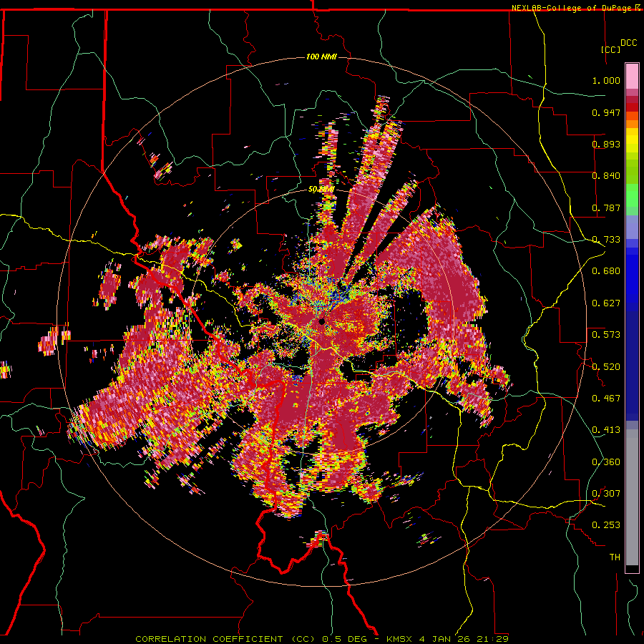Click the 21:29 timestamp in caption
Image resolution: width=644 pixels, height=644 pixels.
click(x=492, y=639)
